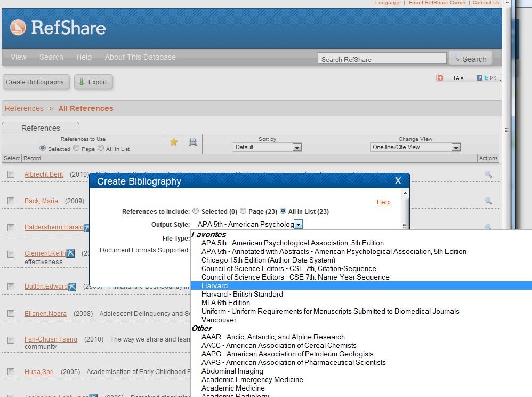Image resolution: width=532 pixels, height=397 pixels.
Task: Check the Baldersheim,Harald record checkbox
Action: 11,227
